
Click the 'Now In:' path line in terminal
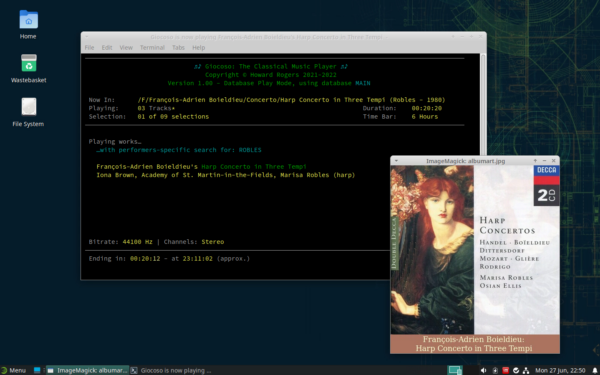click(x=267, y=100)
